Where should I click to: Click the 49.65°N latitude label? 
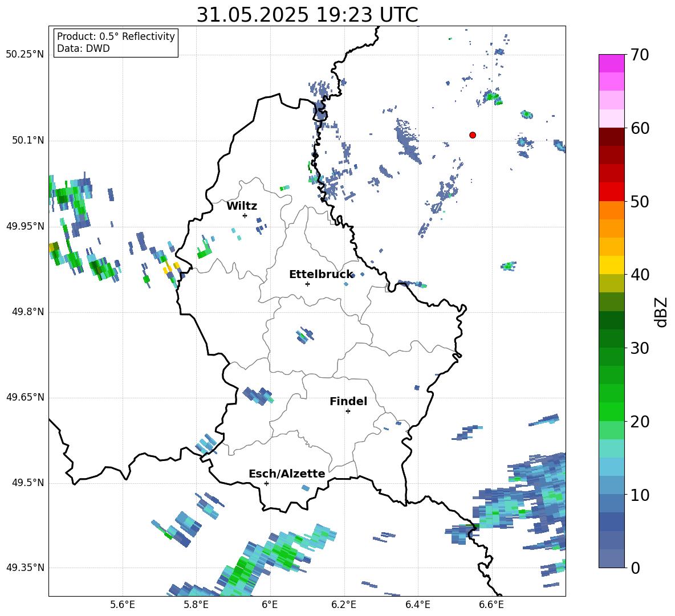click(25, 397)
